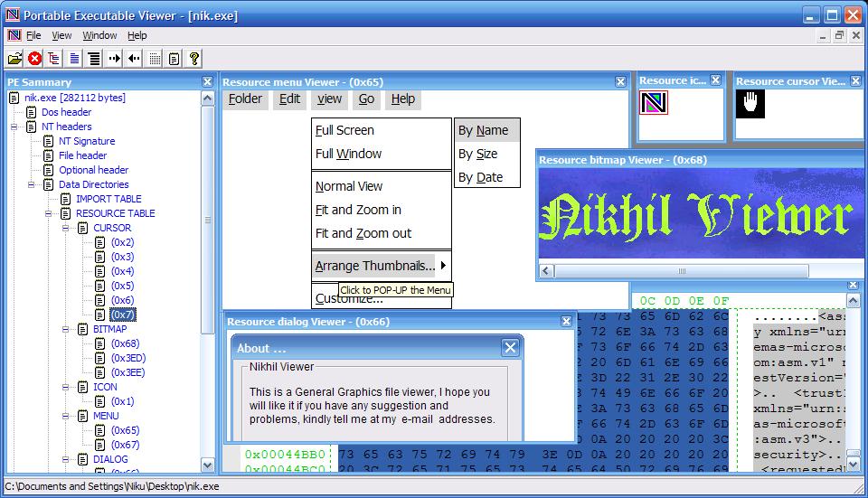Click the page icon beside NT Signature
868x498 pixels.
coord(49,141)
